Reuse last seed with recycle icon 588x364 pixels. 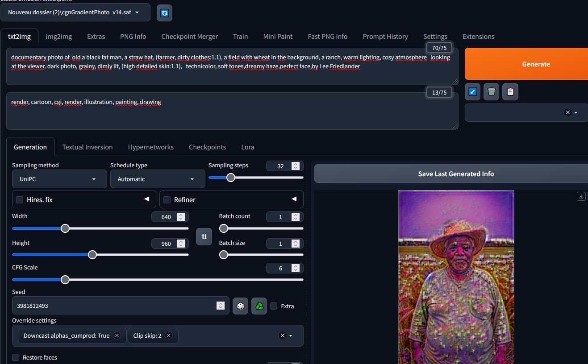(x=259, y=306)
